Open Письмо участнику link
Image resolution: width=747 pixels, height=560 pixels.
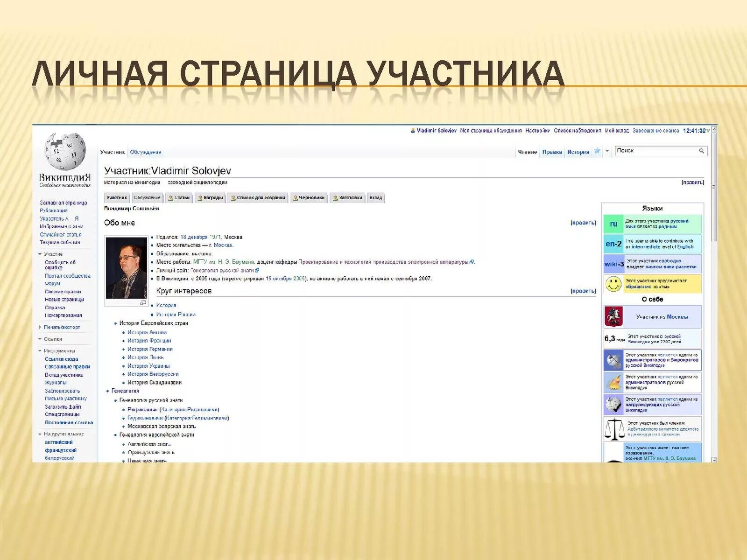click(x=66, y=399)
